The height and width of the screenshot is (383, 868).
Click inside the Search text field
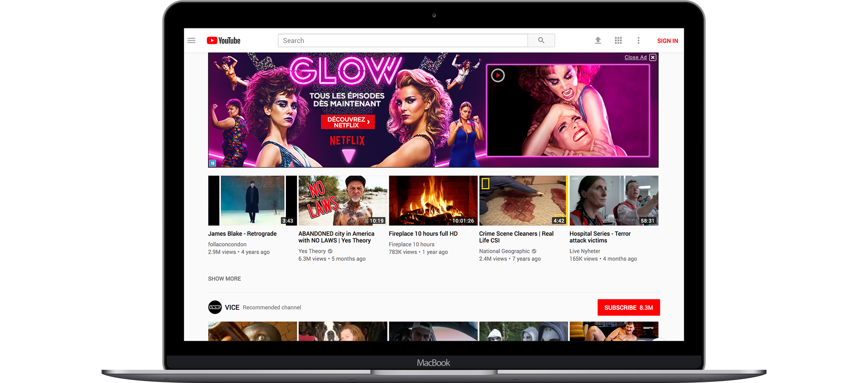point(403,41)
